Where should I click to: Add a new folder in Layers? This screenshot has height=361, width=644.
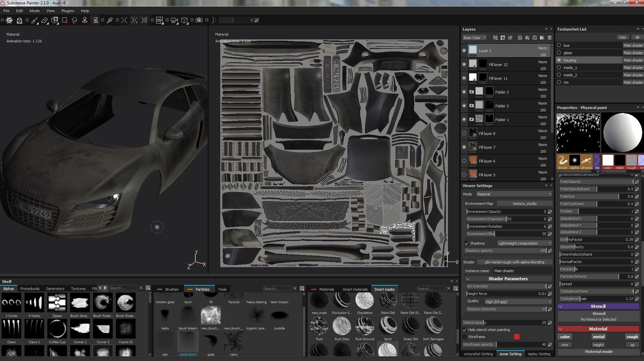542,38
